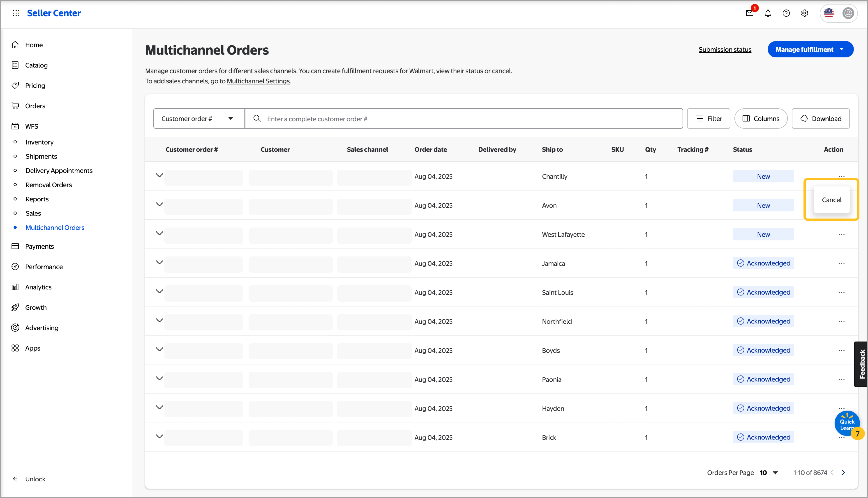Open three-dot actions for West Lafayette order

[841, 234]
